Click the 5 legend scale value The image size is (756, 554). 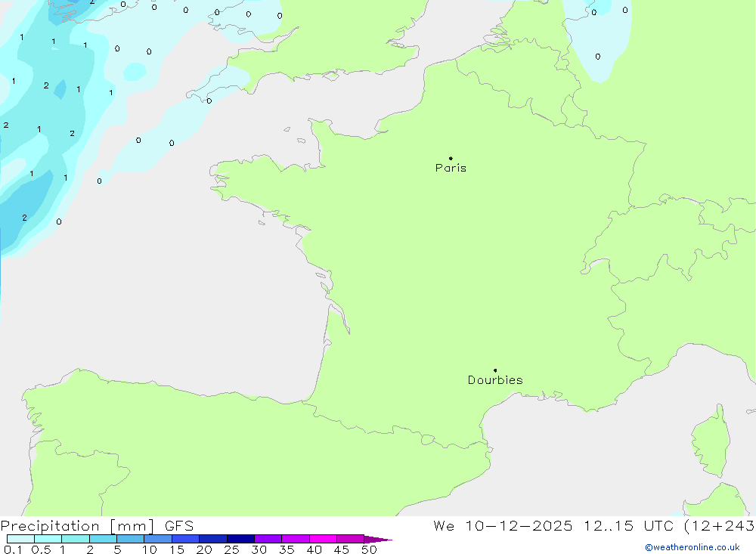117,549
